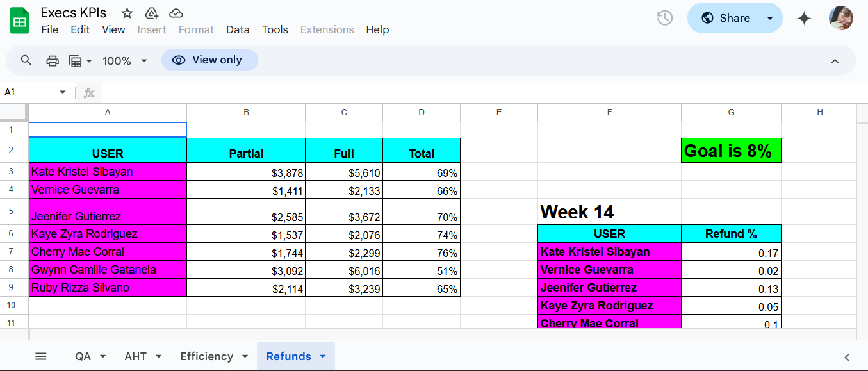Click the Name box showing A1

(30, 92)
